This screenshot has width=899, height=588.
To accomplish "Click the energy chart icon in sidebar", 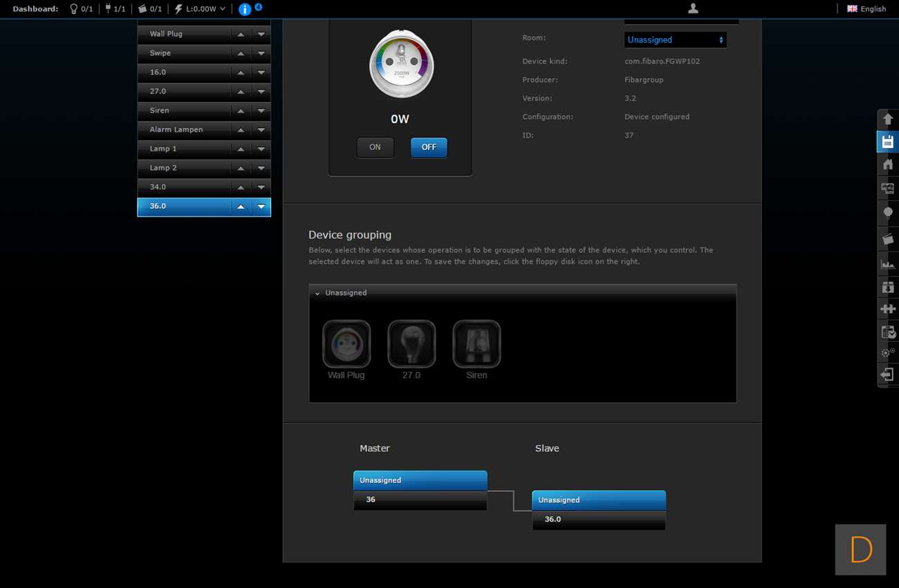I will coord(888,263).
